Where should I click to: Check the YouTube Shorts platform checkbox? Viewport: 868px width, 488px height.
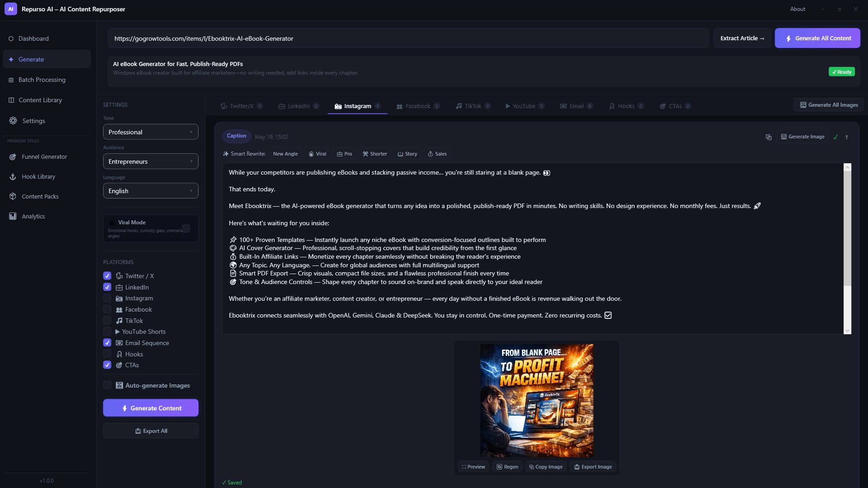pos(107,332)
